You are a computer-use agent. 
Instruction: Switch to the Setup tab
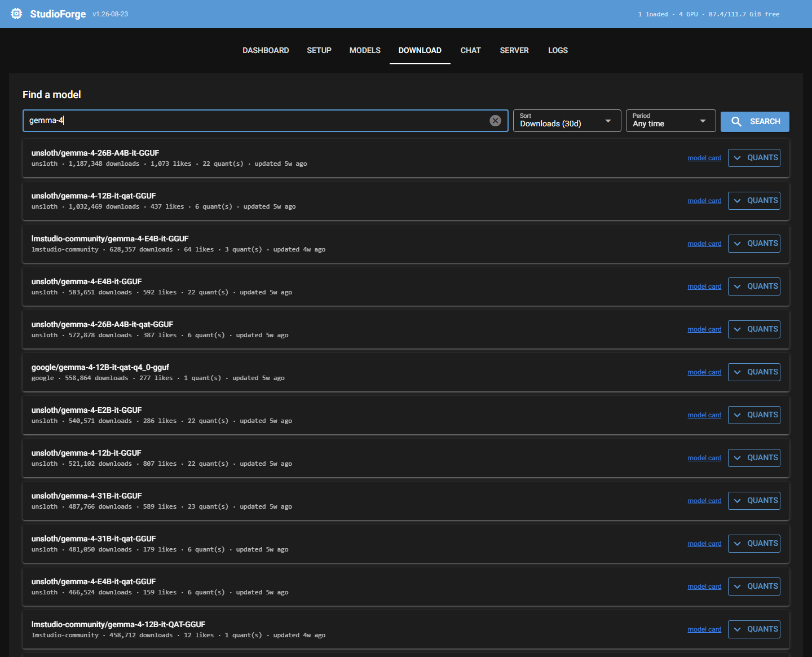319,50
